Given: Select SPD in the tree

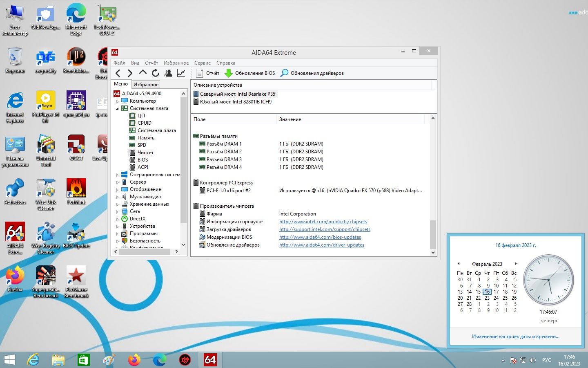Looking at the screenshot, I should [x=142, y=145].
